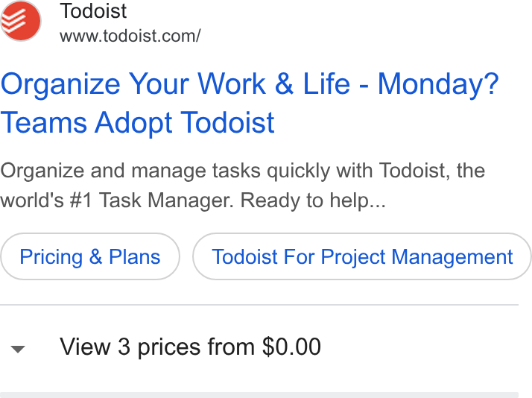This screenshot has width=532, height=398.
Task: Click the 'world's #1 Task Manager' description line
Action: 117,200
